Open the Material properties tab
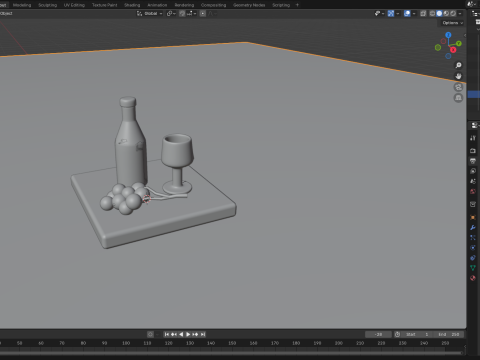Image resolution: width=480 pixels, height=360 pixels. tap(473, 278)
